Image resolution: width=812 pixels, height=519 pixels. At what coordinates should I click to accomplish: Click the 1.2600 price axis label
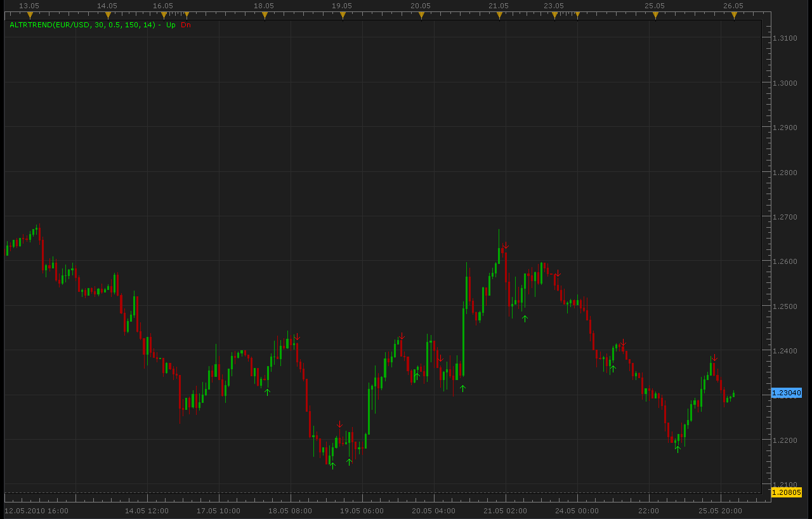coord(785,261)
